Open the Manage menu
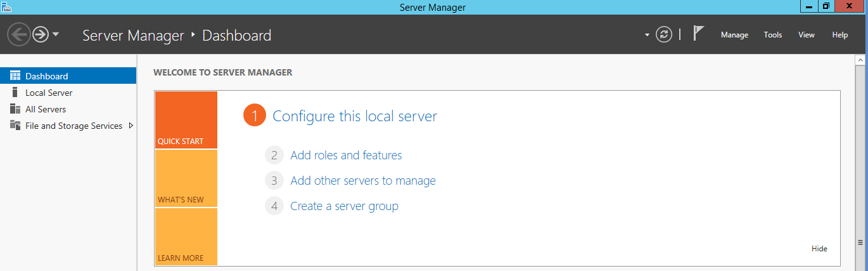Viewport: 868px width, 271px height. pyautogui.click(x=734, y=35)
